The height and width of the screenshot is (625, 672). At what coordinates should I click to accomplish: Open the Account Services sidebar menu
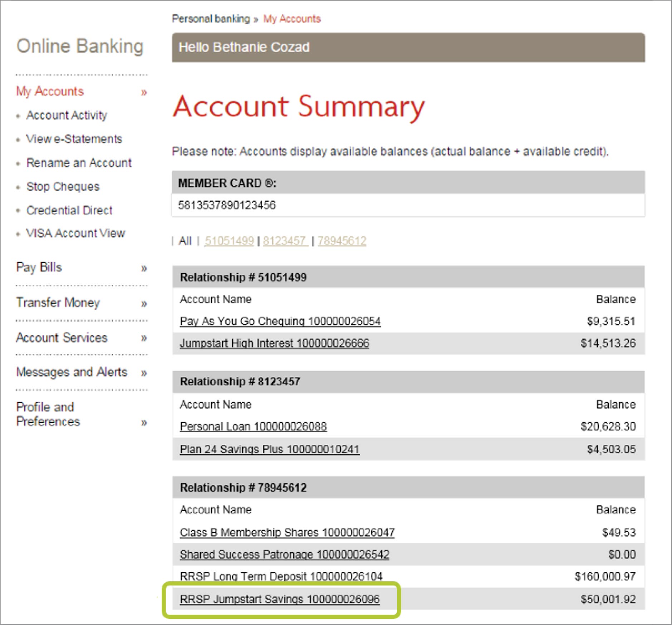coord(62,338)
